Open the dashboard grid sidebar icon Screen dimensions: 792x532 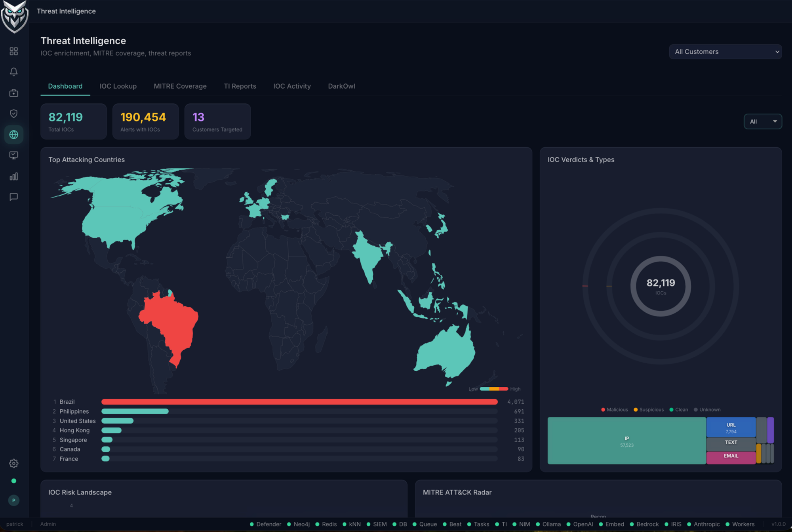tap(14, 51)
